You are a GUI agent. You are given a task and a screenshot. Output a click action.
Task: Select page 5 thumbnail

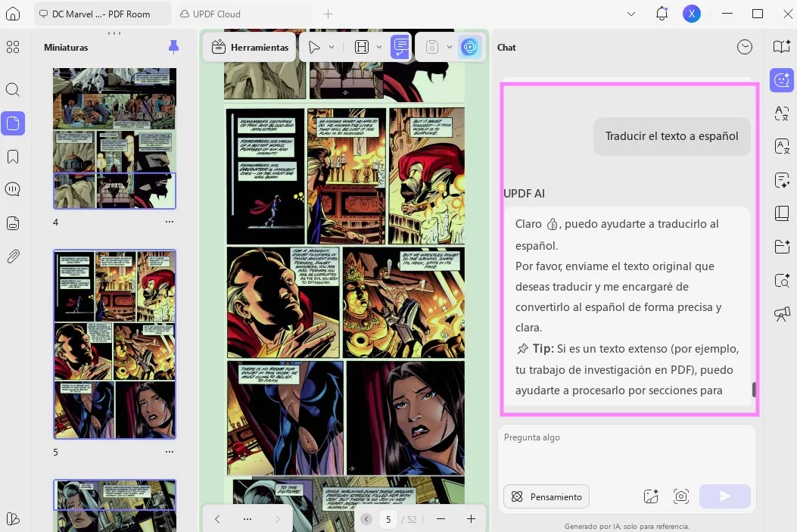click(115, 344)
